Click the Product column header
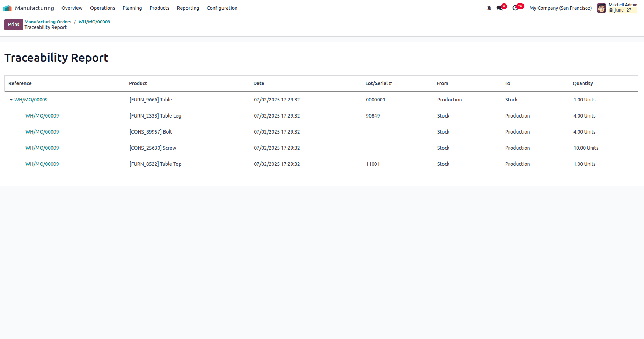The height and width of the screenshot is (339, 644). [x=138, y=83]
